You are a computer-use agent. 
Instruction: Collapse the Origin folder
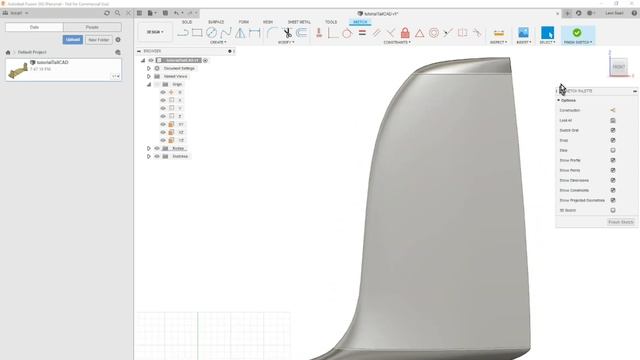pyautogui.click(x=149, y=84)
